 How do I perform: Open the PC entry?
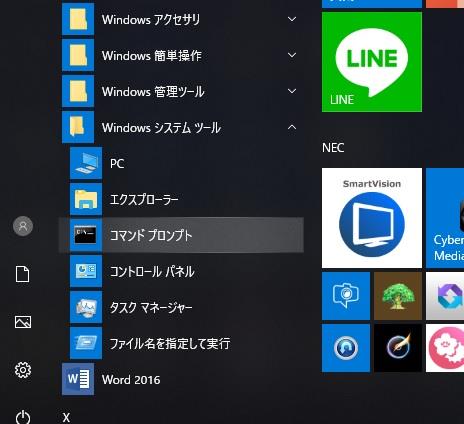pyautogui.click(x=181, y=163)
